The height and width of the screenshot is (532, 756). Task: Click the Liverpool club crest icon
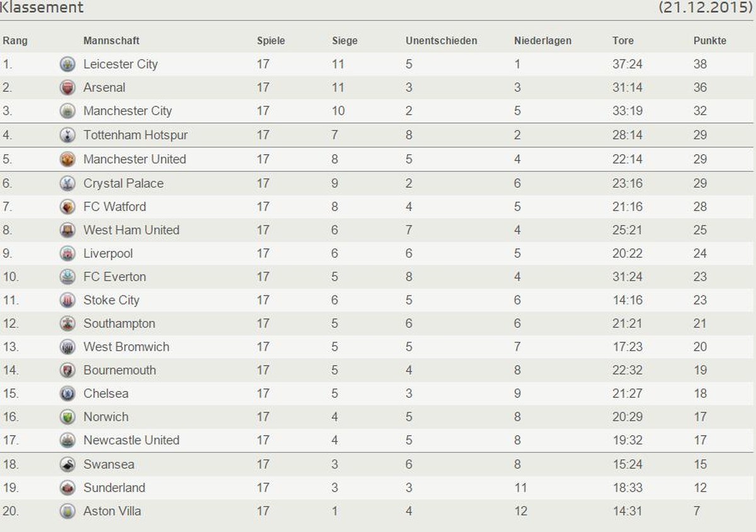(x=67, y=254)
